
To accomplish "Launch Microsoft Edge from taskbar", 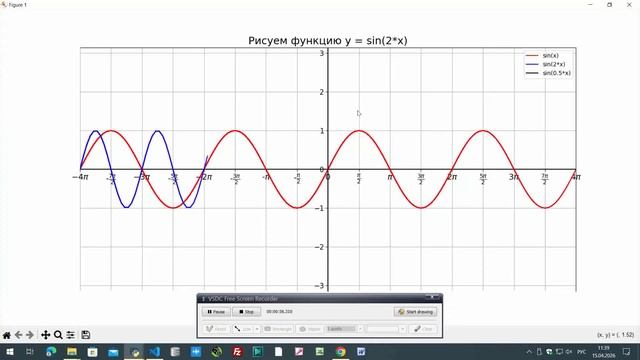I will (x=51, y=352).
